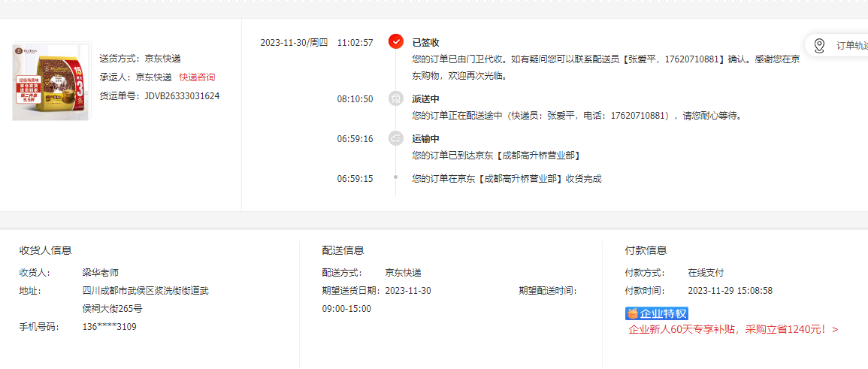868x369 pixels.
Task: Click the 06:59:15 timestamp
Action: coord(355,179)
